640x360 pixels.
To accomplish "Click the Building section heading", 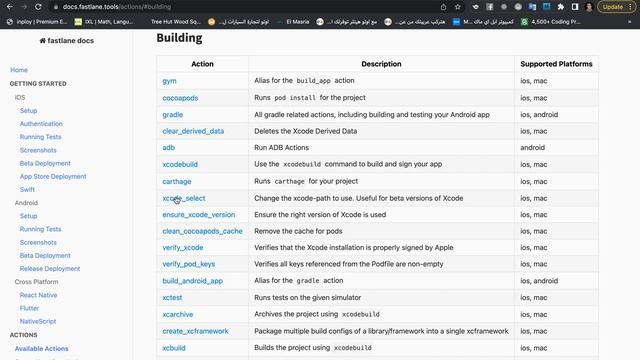I will click(179, 38).
